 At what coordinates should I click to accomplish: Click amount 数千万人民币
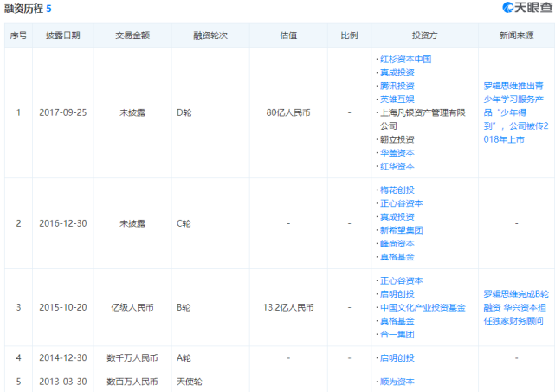coord(132,358)
